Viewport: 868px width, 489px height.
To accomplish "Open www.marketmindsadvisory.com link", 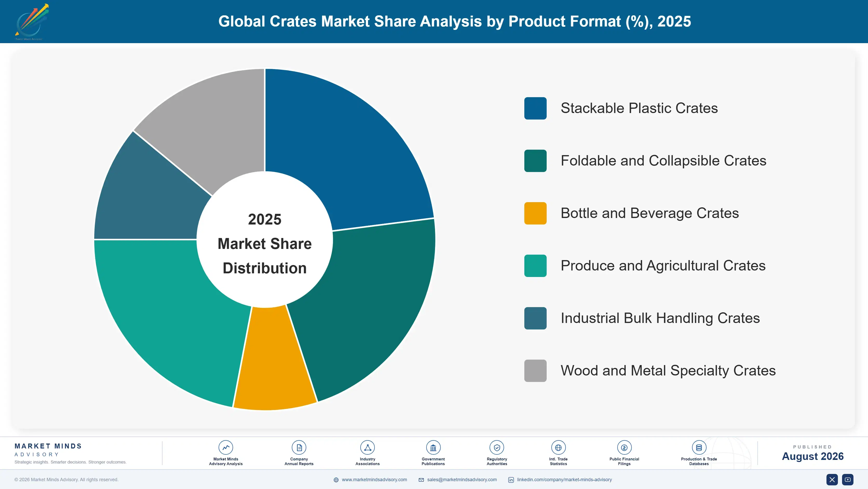I will [374, 480].
